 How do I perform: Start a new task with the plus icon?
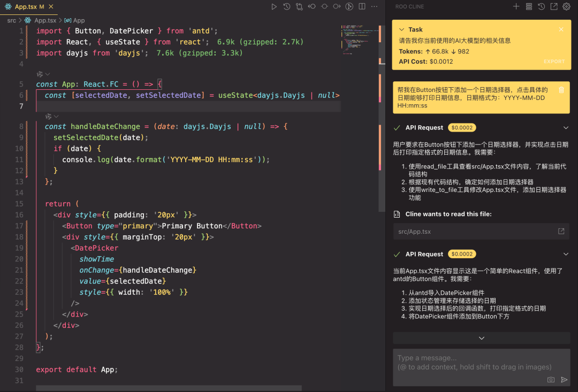[x=516, y=6]
